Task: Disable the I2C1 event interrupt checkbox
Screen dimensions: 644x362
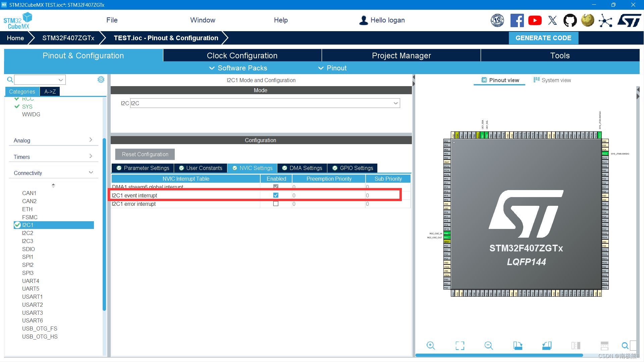Action: point(276,195)
